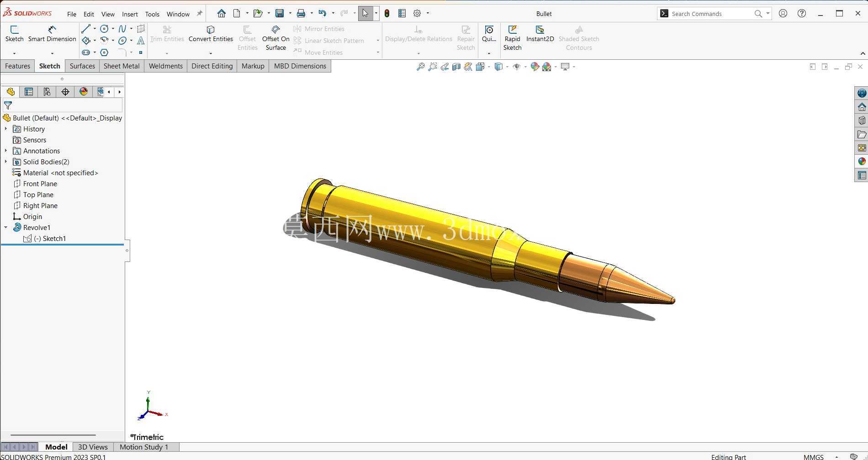Select the Corner Rectangle tool
This screenshot has height=460, width=868.
coord(85,41)
